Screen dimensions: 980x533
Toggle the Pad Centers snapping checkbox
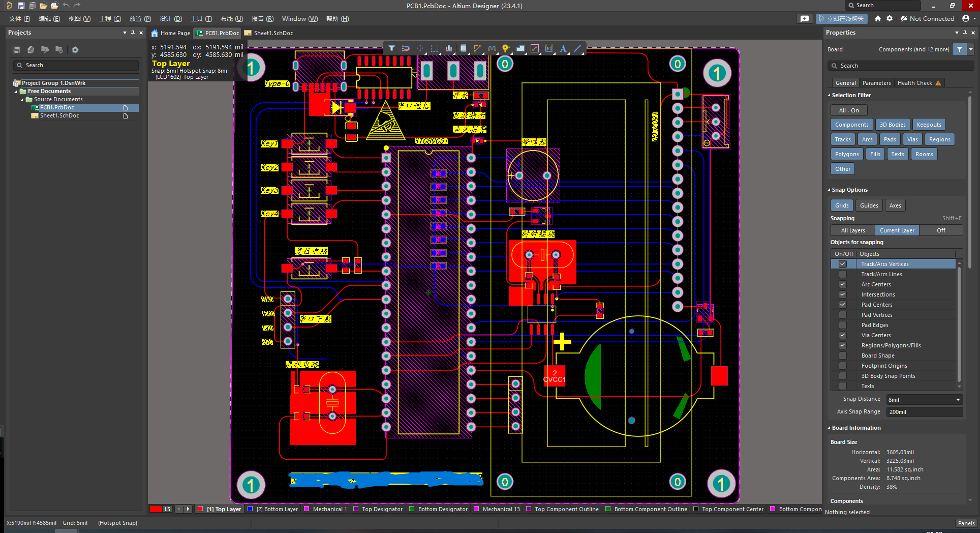(843, 305)
